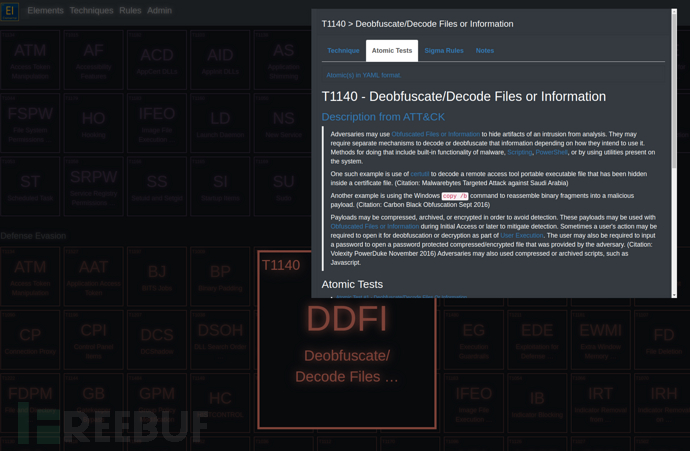Select the CP Connection Proxy tile
Screen dimensions: 690x451
coord(30,340)
